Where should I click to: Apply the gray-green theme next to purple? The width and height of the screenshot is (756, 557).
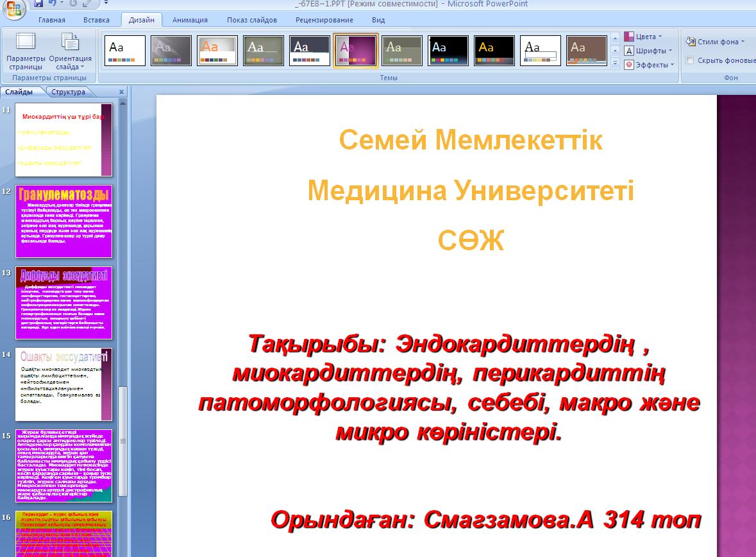402,50
